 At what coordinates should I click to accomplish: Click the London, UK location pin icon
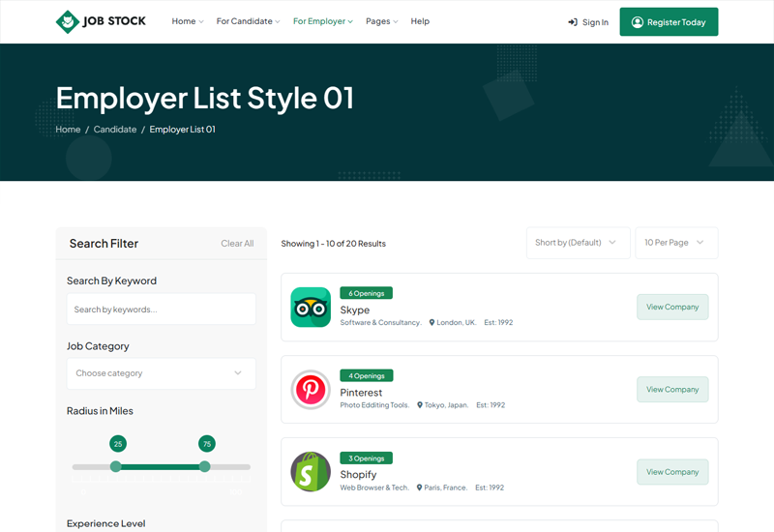pyautogui.click(x=432, y=322)
